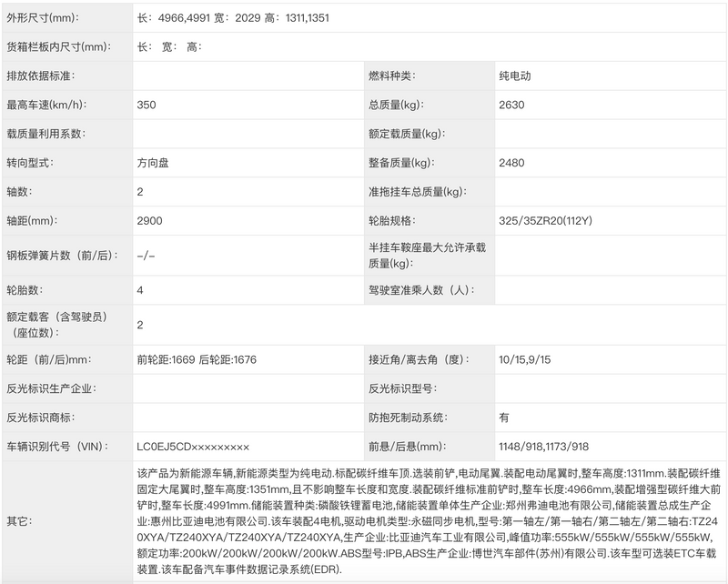Select the 轮胎数 value 4

click(x=140, y=290)
